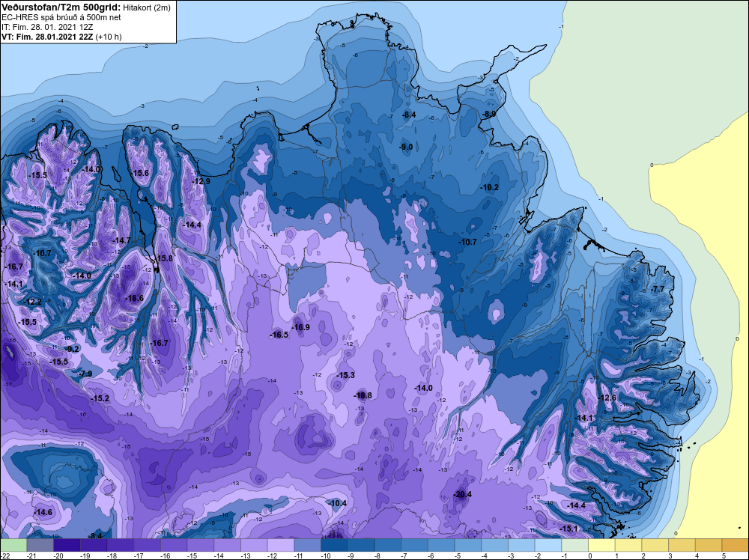Select the -14.6 temperature value

43,512
